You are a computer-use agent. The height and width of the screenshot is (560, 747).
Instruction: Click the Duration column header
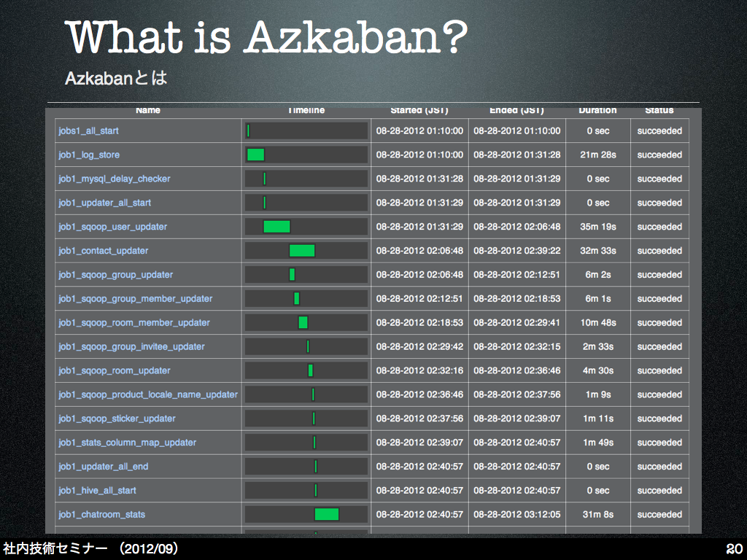point(598,111)
